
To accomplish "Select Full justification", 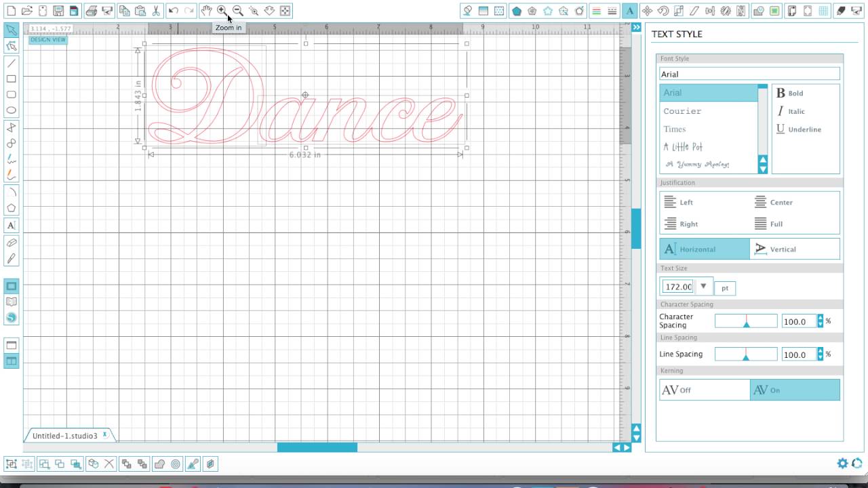I will [768, 224].
